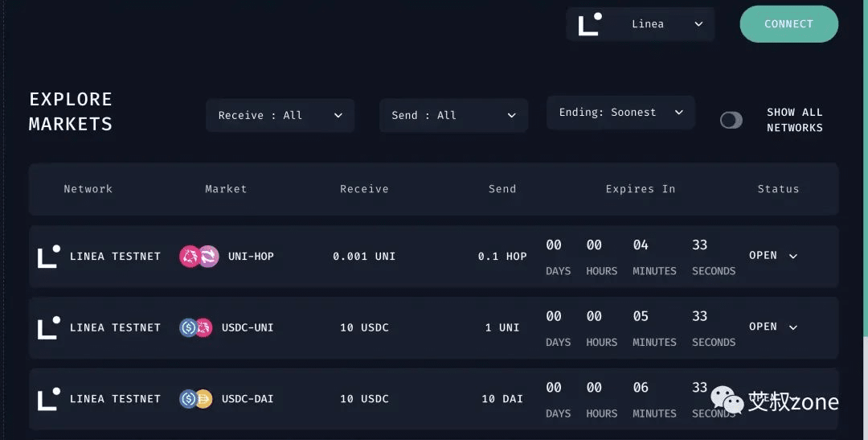Click the USDC-DAI token pair icon

pos(196,399)
